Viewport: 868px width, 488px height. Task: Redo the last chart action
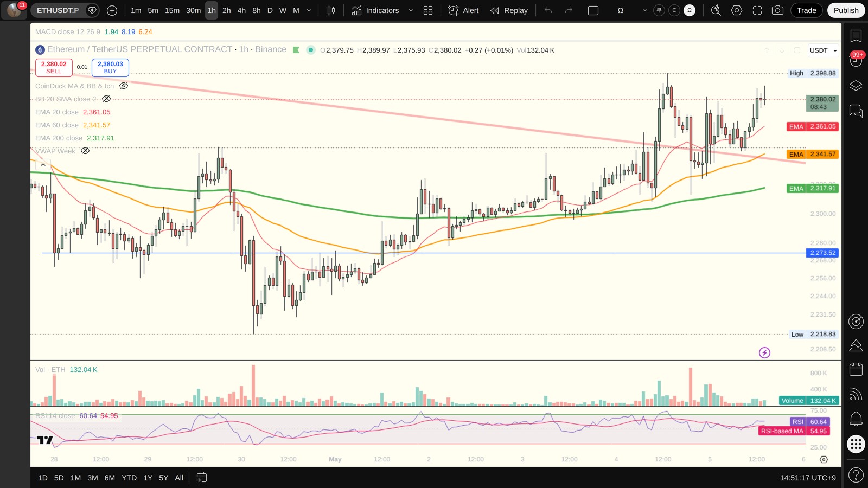(569, 10)
